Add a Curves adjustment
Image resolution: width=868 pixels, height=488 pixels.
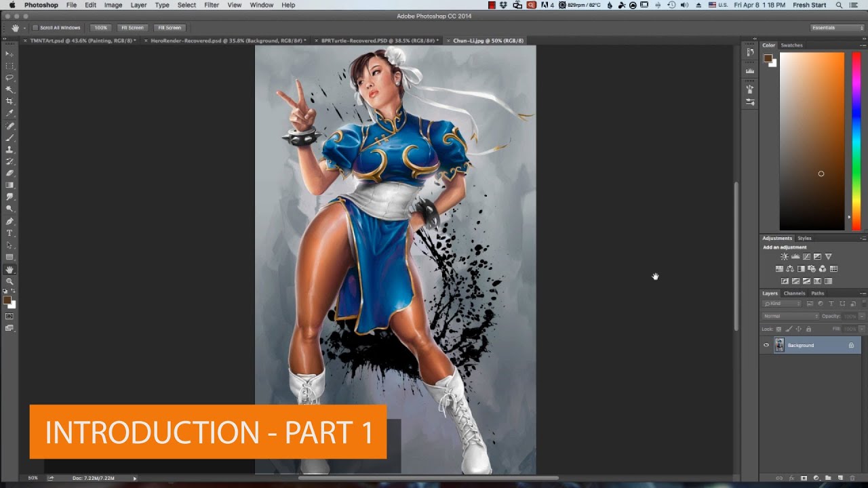[x=806, y=257]
